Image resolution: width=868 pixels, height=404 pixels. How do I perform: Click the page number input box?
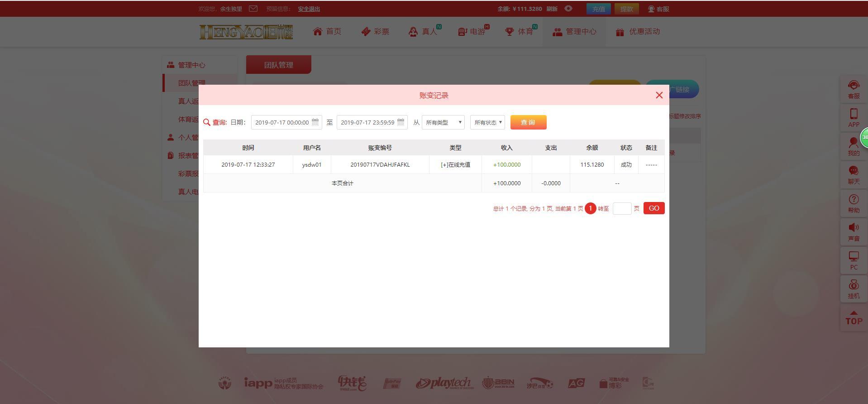[622, 208]
